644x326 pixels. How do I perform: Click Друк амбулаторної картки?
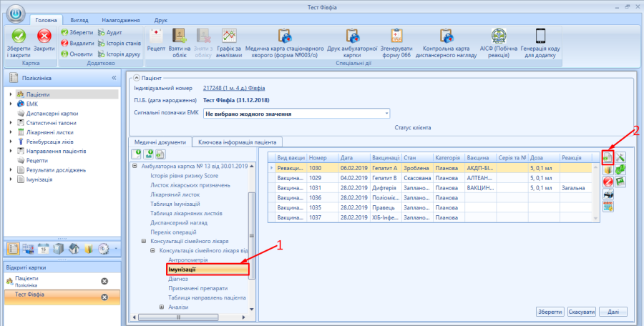[x=352, y=36]
